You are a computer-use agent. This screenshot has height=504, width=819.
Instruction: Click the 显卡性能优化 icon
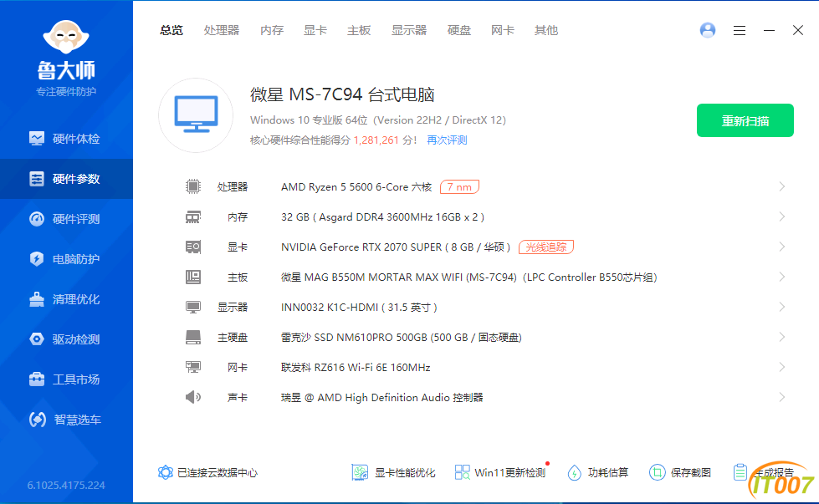coord(360,473)
